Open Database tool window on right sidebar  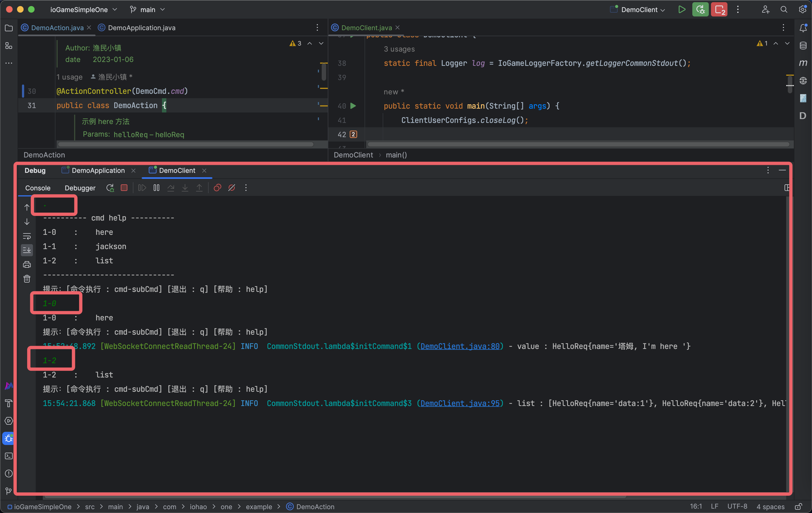click(x=803, y=46)
